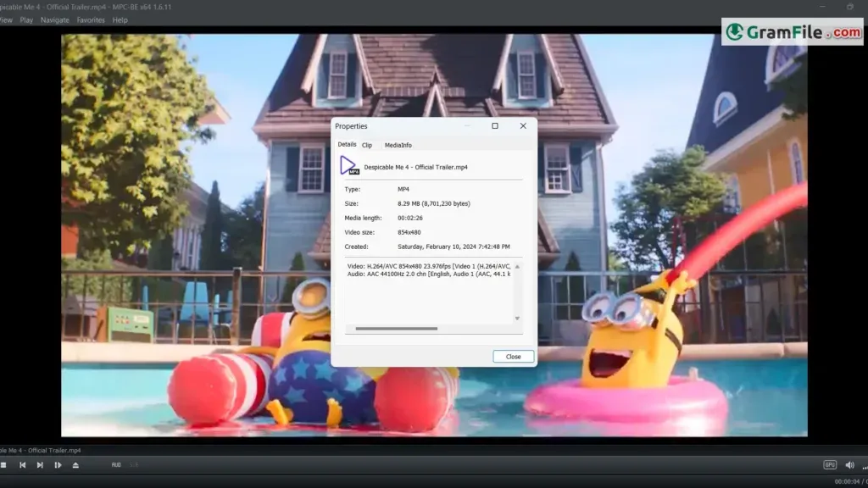Toggle the GPU decoding indicator icon

(x=830, y=465)
